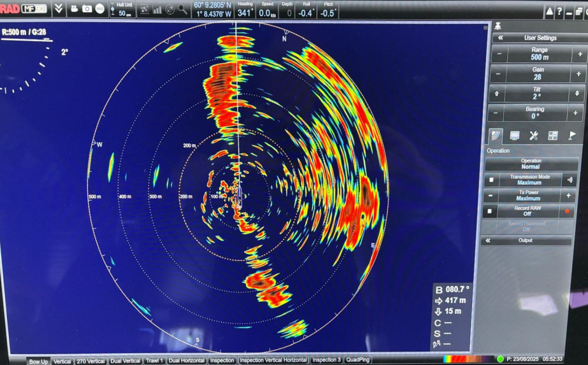Open help with the question mark icon
The image size is (588, 365).
pos(559,11)
